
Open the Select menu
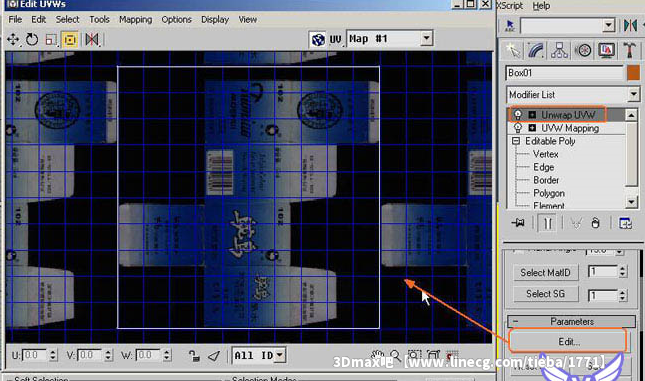pos(67,19)
